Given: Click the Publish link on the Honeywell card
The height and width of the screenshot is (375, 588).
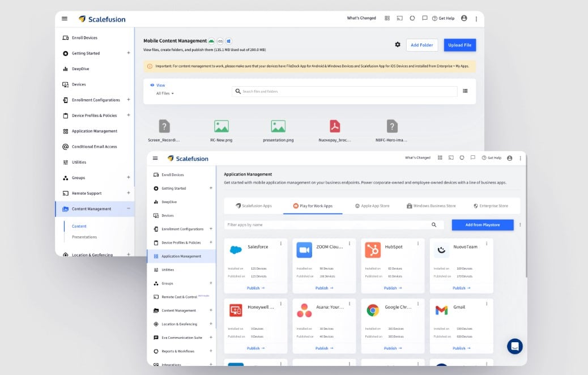Looking at the screenshot, I should click(255, 348).
